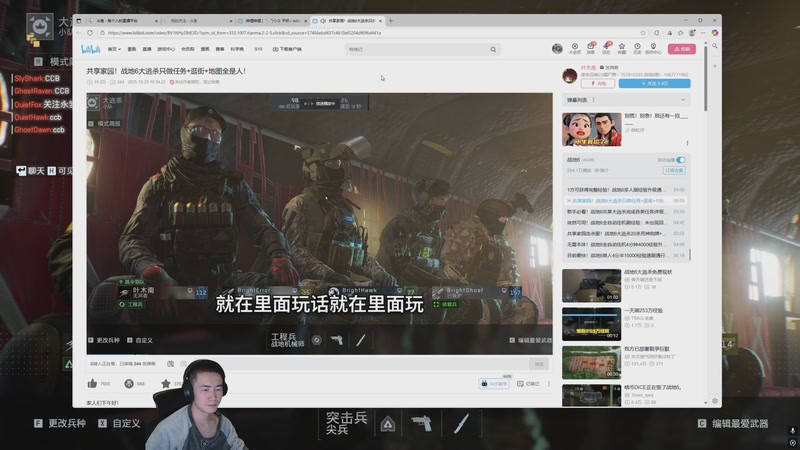800x450 pixels.
Task: Click the settings gear icon in the page corner
Action: (x=715, y=401)
